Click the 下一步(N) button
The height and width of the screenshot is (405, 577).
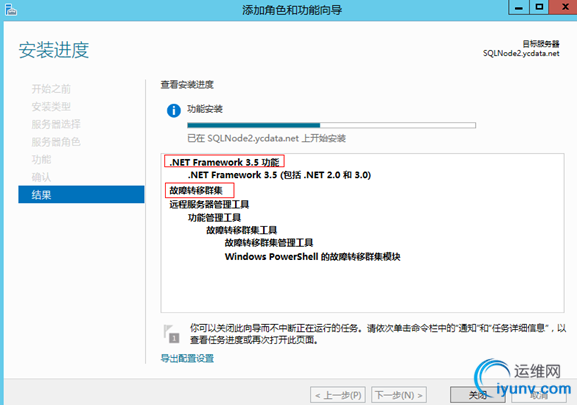tap(399, 395)
